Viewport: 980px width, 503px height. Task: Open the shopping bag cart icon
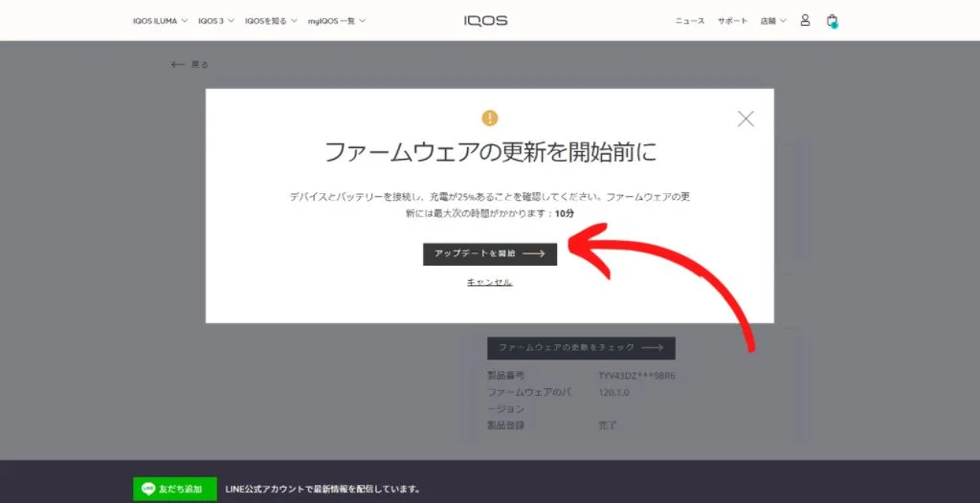point(832,21)
